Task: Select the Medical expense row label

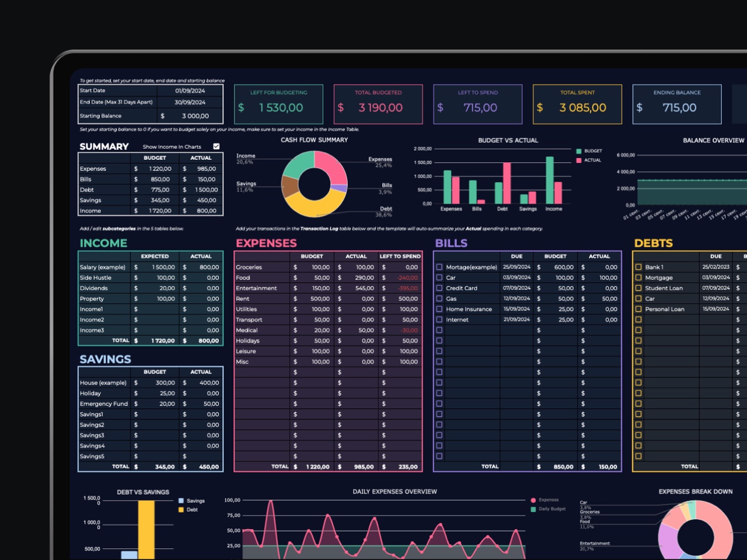Action: coord(247,330)
